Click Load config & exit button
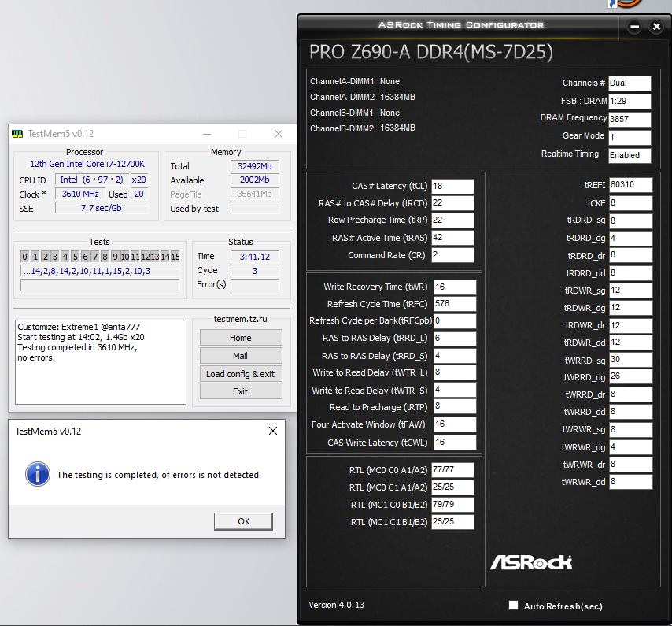The height and width of the screenshot is (626, 672). (x=240, y=374)
